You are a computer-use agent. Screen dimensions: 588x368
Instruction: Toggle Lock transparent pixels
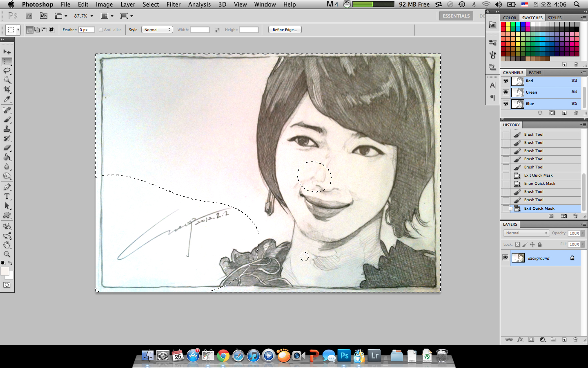517,245
